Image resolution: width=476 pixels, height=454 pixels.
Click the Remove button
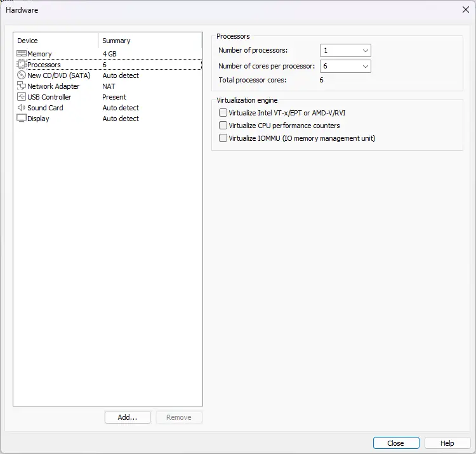pyautogui.click(x=179, y=417)
